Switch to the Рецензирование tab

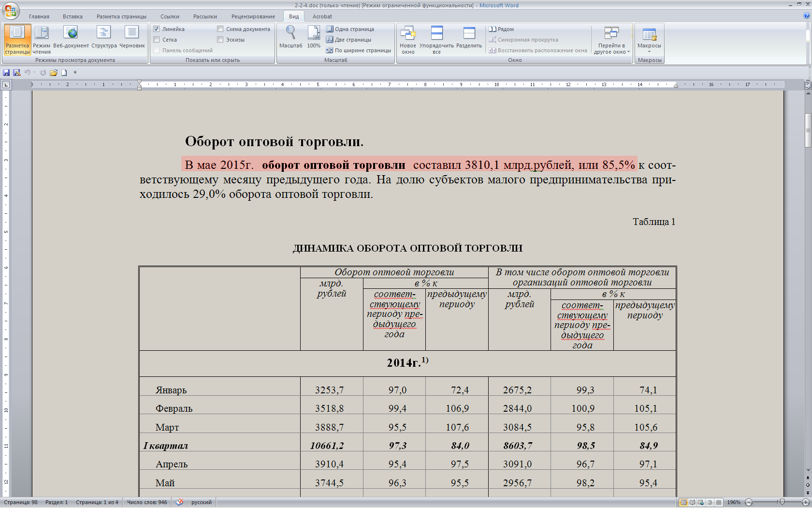[x=253, y=16]
